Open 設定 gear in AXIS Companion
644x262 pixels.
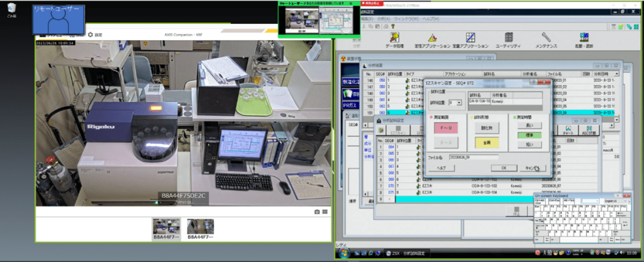[x=96, y=35]
